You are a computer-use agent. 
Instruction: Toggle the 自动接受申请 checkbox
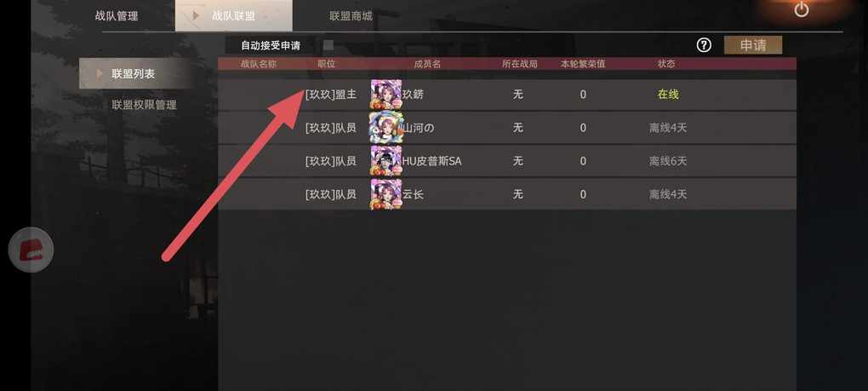tap(328, 45)
